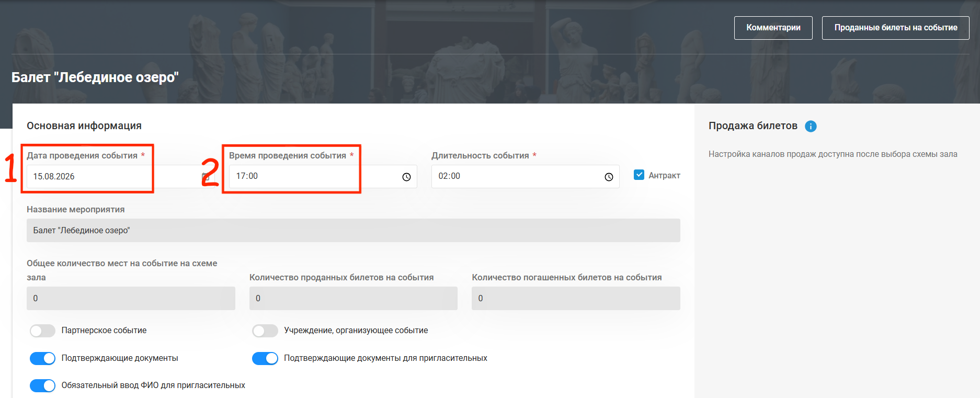Viewport: 980px width, 398px height.
Task: Click the Название мероприятия field
Action: [354, 230]
